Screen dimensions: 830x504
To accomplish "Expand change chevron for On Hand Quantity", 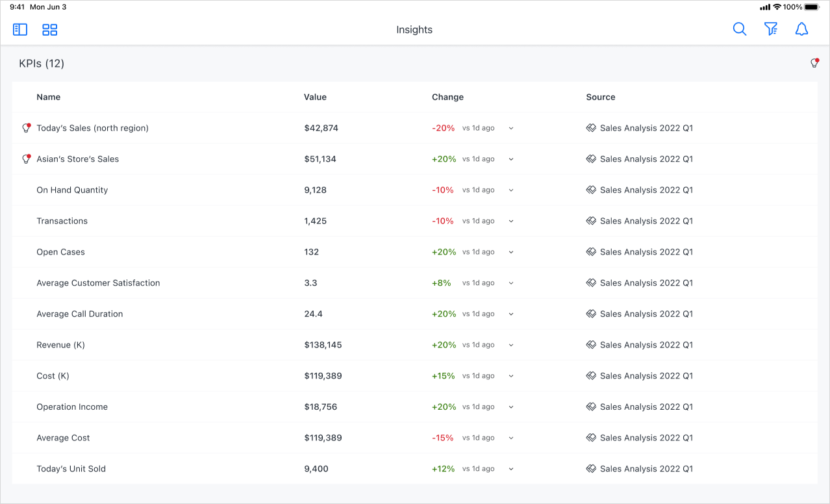I will 511,190.
